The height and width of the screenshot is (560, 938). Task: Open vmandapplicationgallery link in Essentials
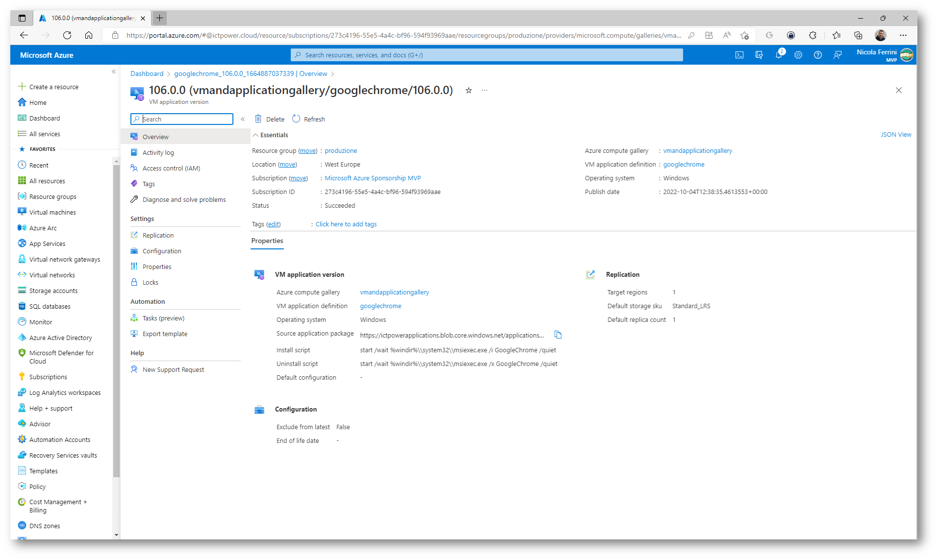click(697, 150)
